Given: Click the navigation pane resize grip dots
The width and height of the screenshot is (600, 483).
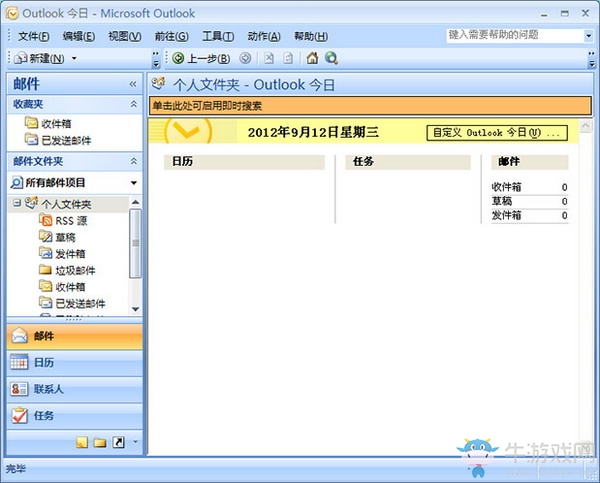Looking at the screenshot, I should pos(74,319).
